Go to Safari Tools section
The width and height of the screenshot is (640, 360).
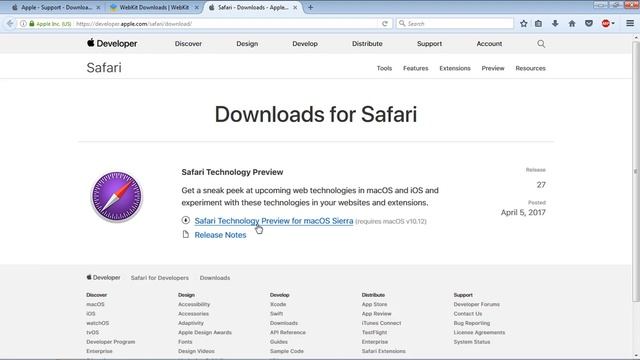[x=384, y=68]
